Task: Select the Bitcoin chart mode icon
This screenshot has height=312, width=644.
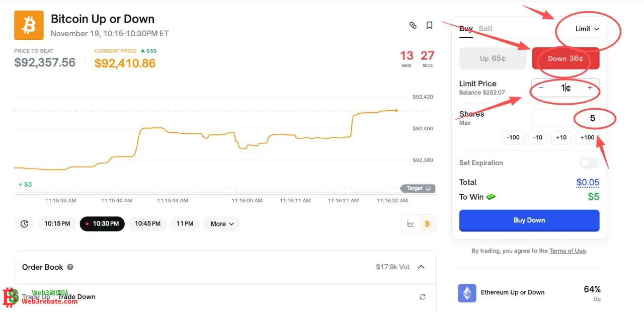Action: 427,224
